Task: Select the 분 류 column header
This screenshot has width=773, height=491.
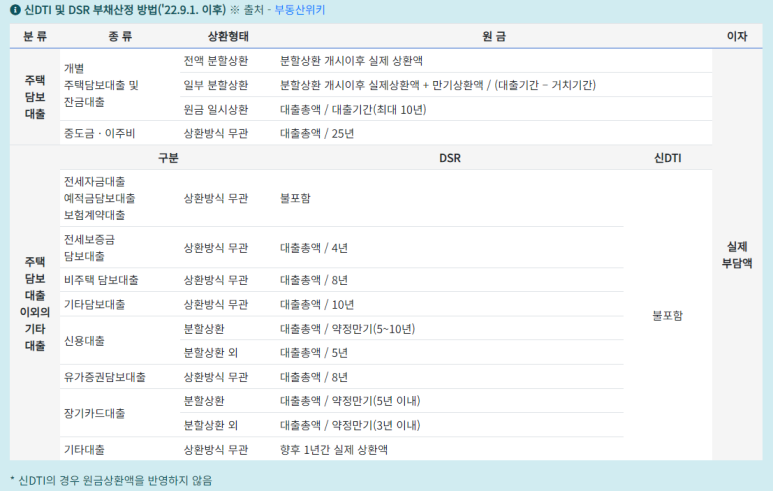Action: (x=35, y=36)
